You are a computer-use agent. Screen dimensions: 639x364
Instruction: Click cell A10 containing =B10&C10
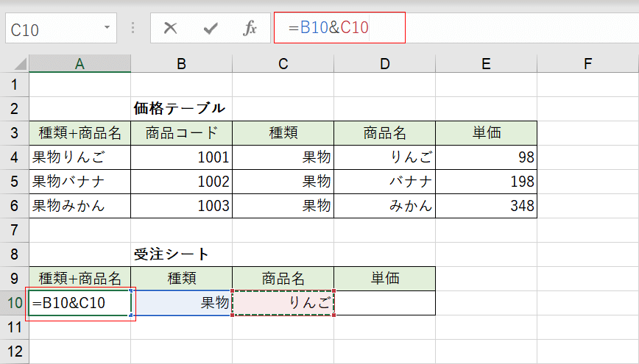pyautogui.click(x=80, y=303)
